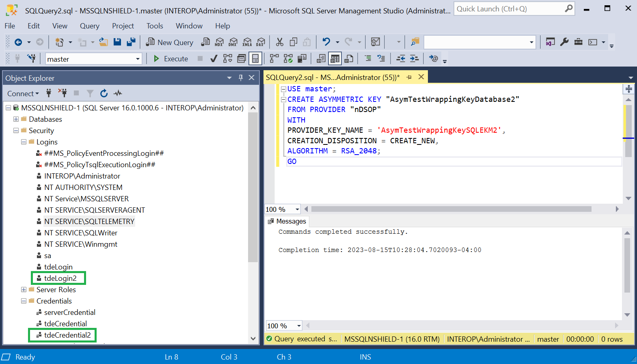The height and width of the screenshot is (364, 637).
Task: Start a DAX query
Action: tap(261, 42)
